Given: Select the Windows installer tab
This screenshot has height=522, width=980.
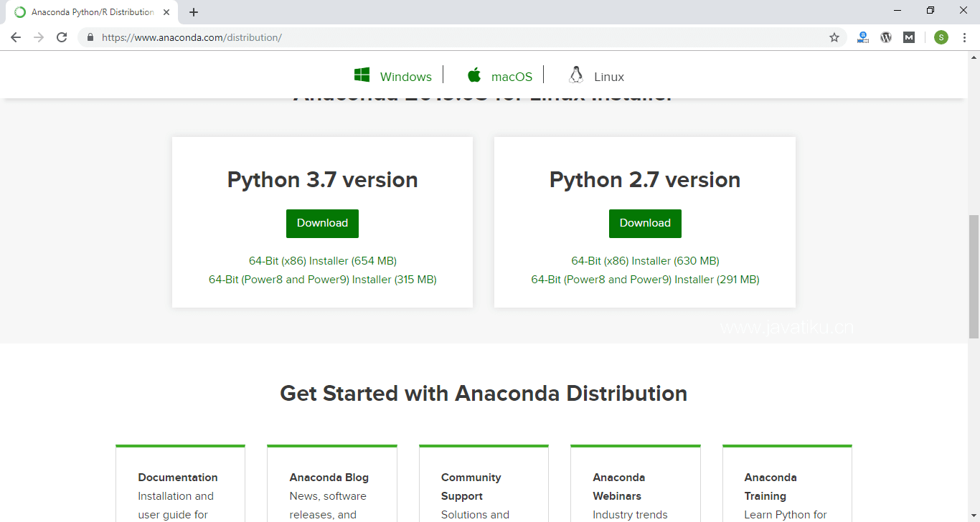Looking at the screenshot, I should point(393,76).
